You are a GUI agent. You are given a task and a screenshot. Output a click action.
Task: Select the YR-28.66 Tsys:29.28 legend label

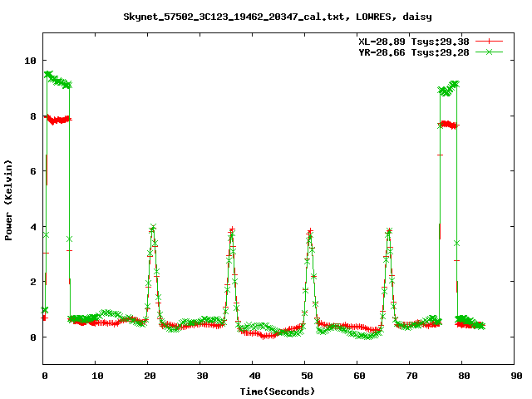(x=414, y=52)
